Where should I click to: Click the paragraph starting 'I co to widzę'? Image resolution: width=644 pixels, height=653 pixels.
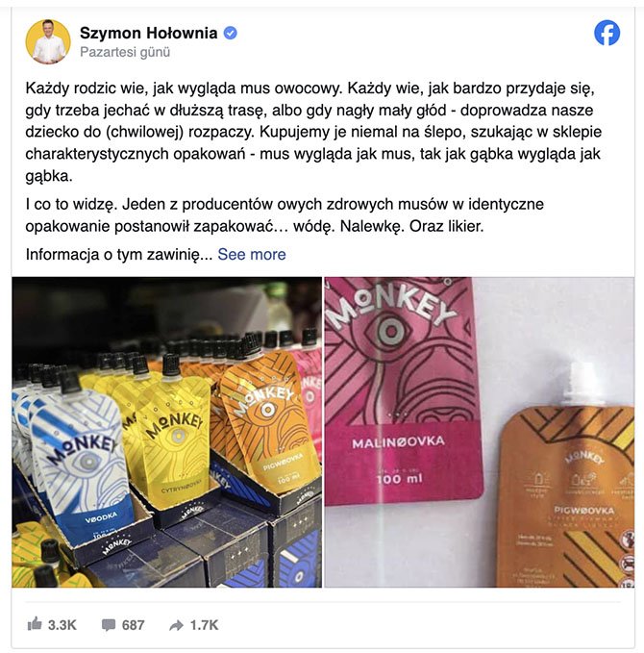(285, 214)
